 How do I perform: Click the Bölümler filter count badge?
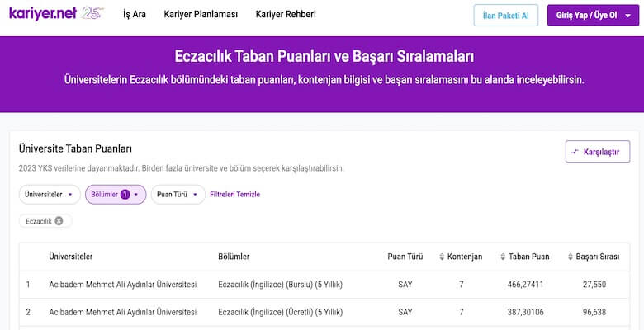(x=125, y=195)
